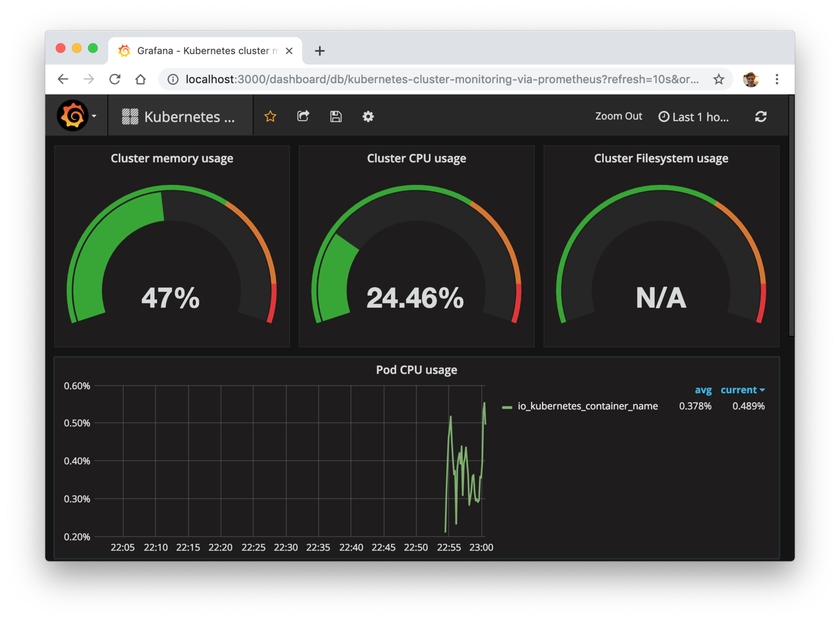Select the Grafana Kubernetes cluster tab
Screen dimensions: 840x621
pyautogui.click(x=205, y=51)
